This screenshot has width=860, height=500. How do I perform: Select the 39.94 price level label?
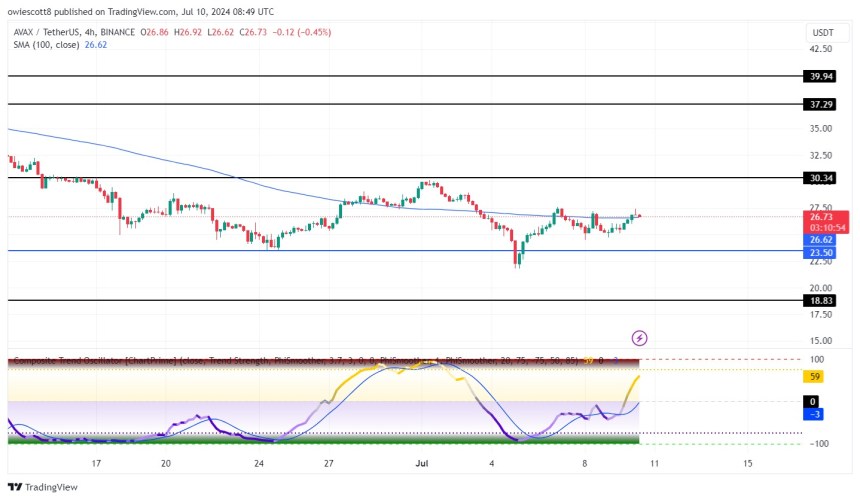[819, 76]
